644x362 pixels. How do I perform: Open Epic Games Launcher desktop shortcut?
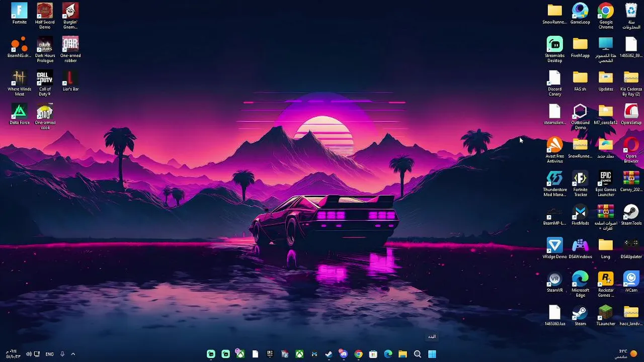pyautogui.click(x=606, y=184)
